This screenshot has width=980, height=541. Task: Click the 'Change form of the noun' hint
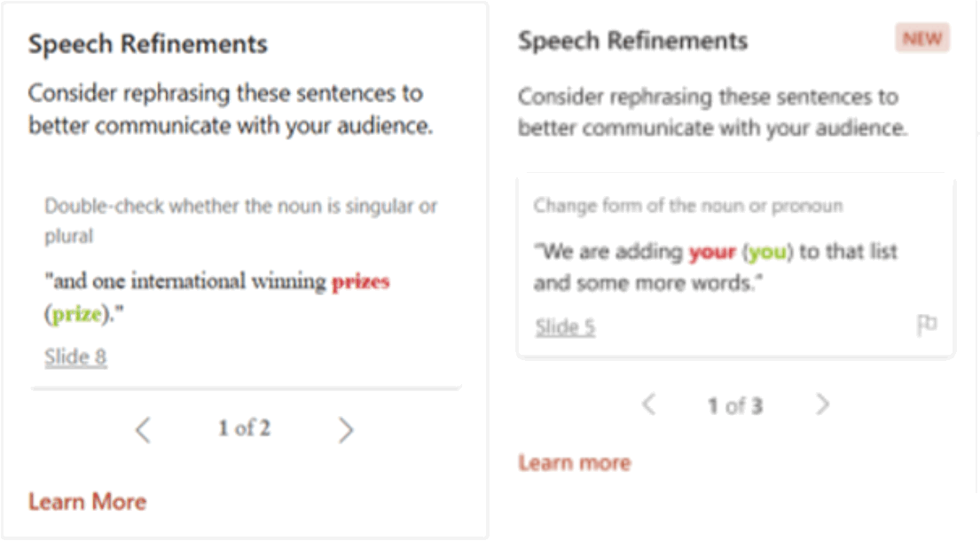688,206
